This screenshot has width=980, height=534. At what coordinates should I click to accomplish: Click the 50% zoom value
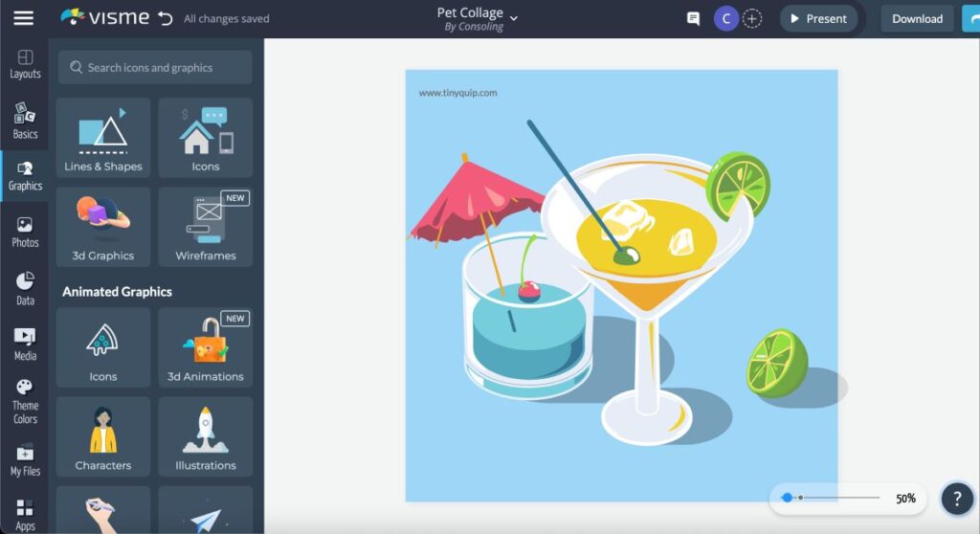pos(905,499)
